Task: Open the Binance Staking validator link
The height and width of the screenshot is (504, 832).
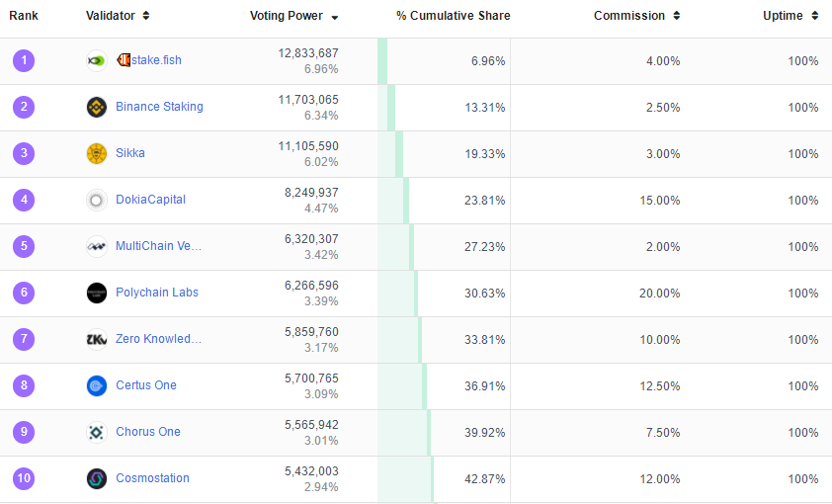Action: click(x=159, y=107)
